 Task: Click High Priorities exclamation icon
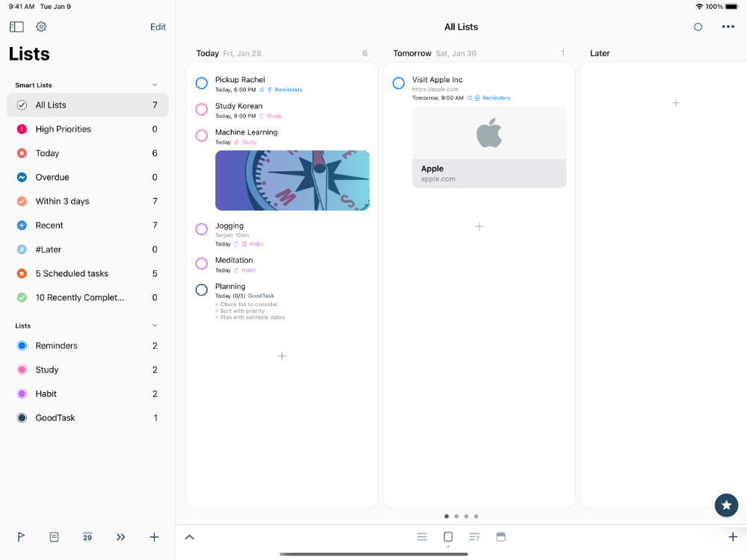click(x=22, y=129)
